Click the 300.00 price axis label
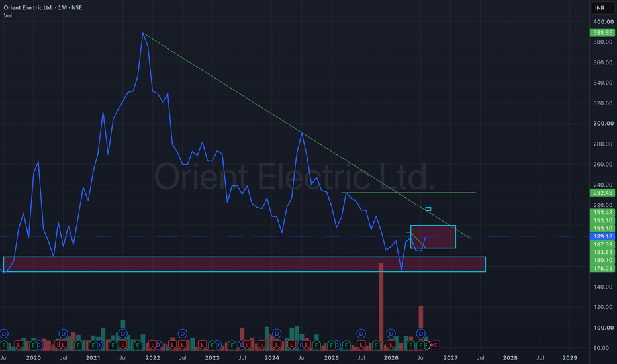 603,124
